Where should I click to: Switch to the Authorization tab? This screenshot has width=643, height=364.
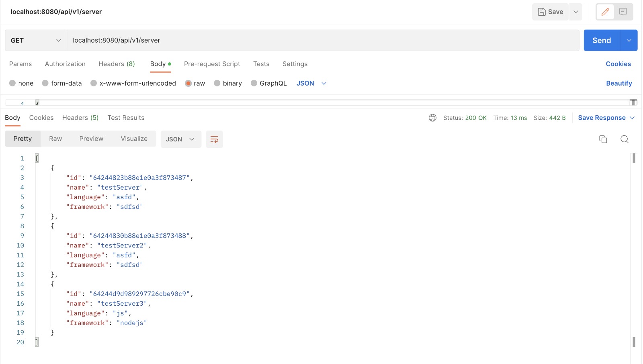[x=65, y=64]
